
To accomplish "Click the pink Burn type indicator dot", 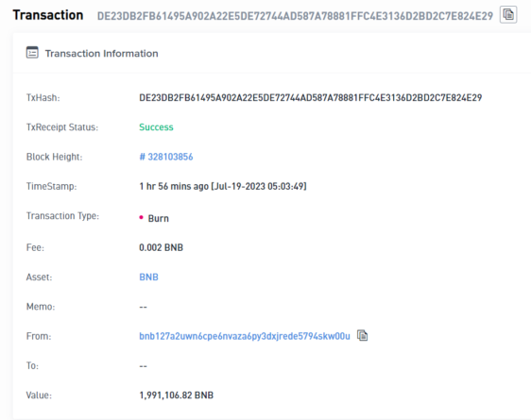I will [x=141, y=217].
